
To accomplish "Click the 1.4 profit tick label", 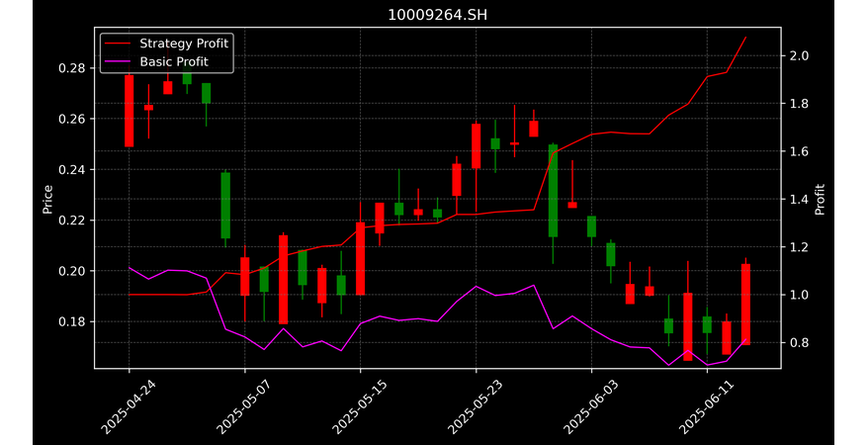I will point(800,199).
